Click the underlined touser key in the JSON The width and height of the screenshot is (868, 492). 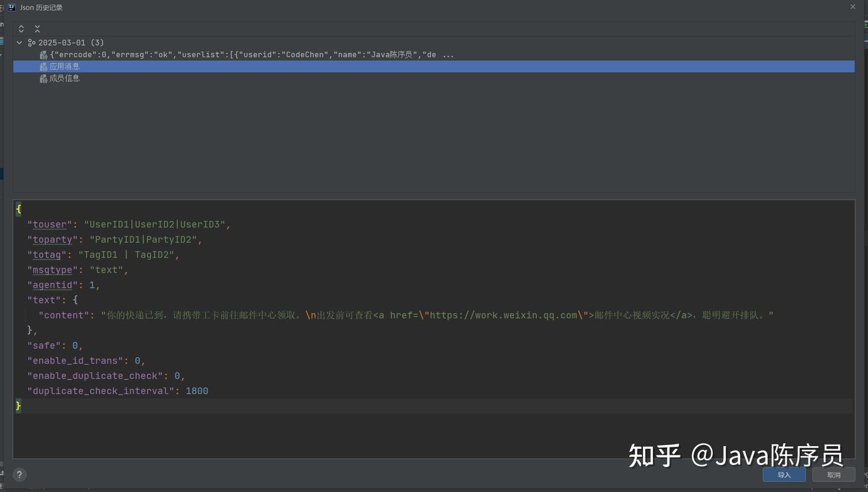coord(49,224)
